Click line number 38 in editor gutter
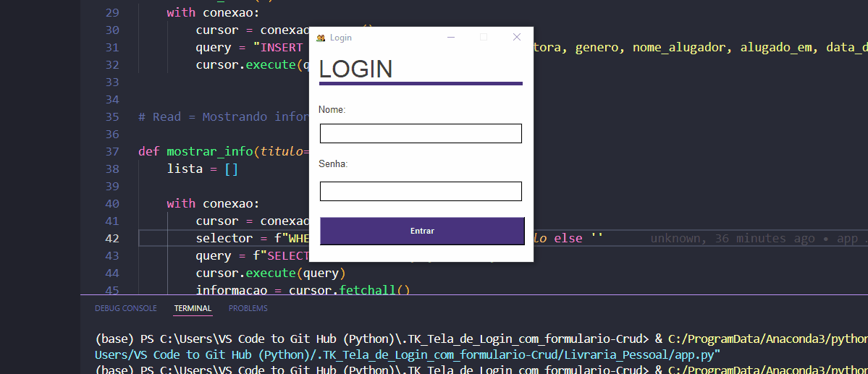The height and width of the screenshot is (374, 868). (x=112, y=169)
